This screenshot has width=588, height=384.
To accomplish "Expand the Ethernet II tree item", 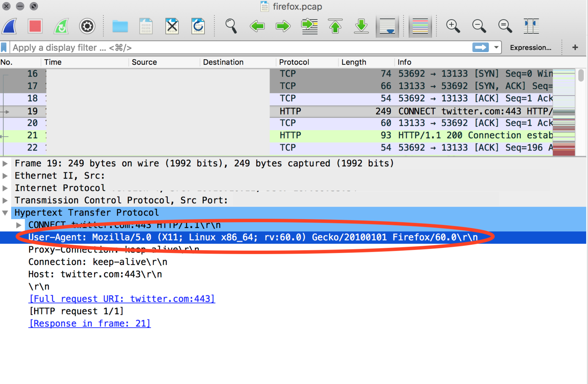I will point(5,176).
